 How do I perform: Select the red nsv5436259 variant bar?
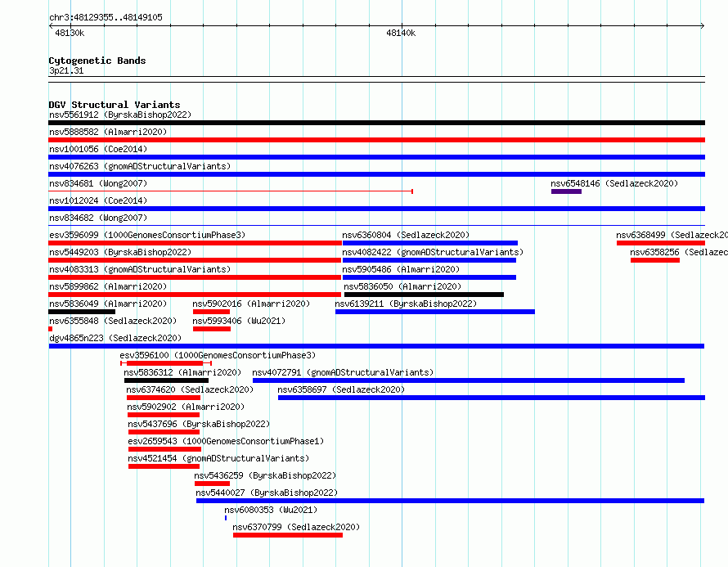click(x=212, y=484)
